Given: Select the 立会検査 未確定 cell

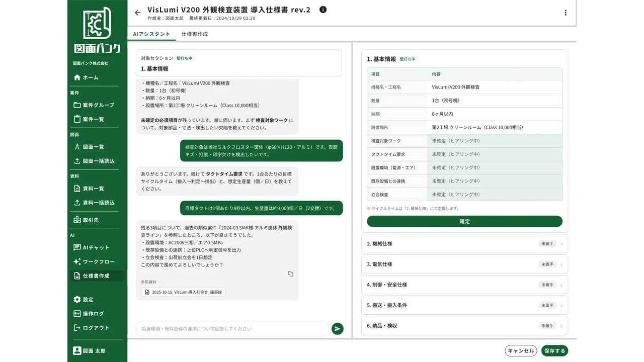Looking at the screenshot, I should pyautogui.click(x=495, y=195).
